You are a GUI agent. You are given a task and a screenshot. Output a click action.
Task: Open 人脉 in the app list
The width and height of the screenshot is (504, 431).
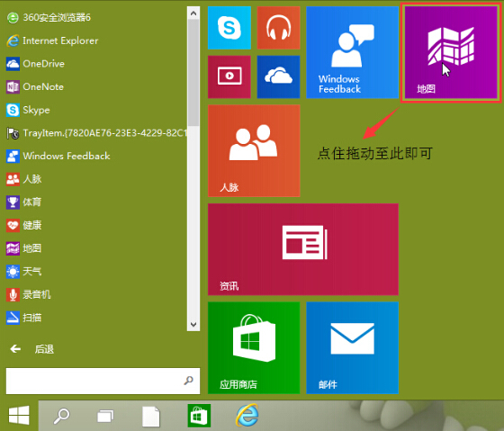24,179
